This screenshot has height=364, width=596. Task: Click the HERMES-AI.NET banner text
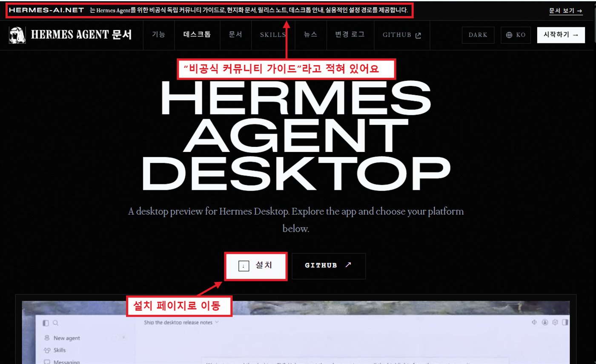(x=46, y=10)
